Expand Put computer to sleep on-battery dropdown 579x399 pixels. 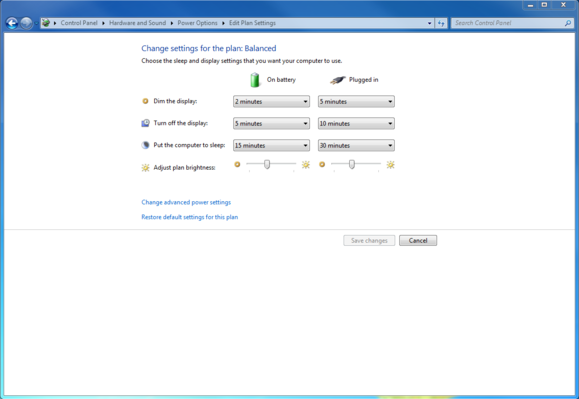click(271, 145)
